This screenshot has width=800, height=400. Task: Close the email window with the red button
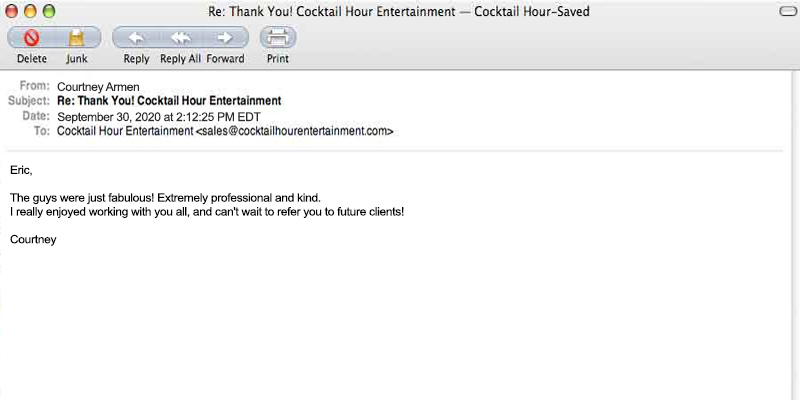coord(12,11)
